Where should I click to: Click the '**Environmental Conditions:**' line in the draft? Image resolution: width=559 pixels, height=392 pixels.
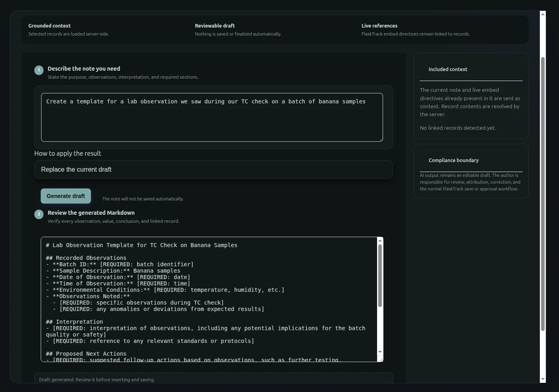165,290
